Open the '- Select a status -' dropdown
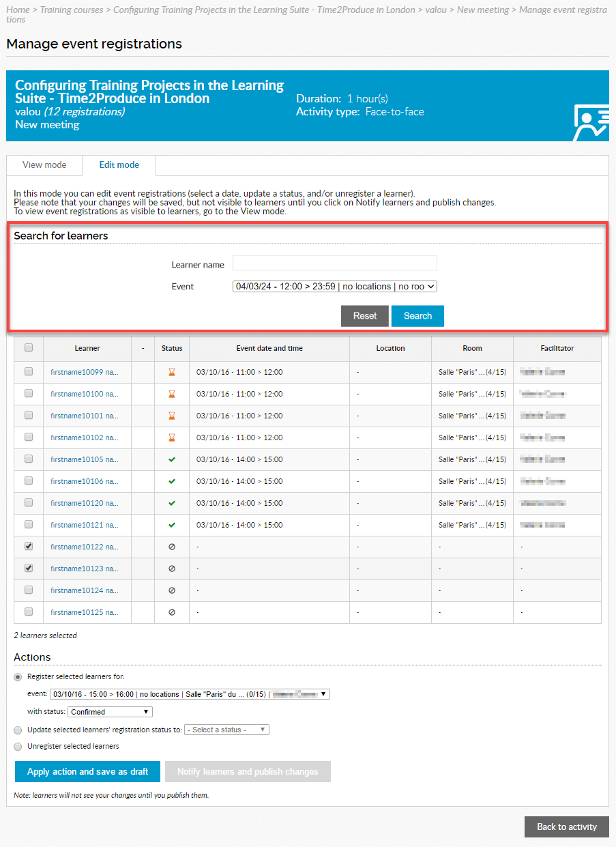This screenshot has height=847, width=616. 226,730
